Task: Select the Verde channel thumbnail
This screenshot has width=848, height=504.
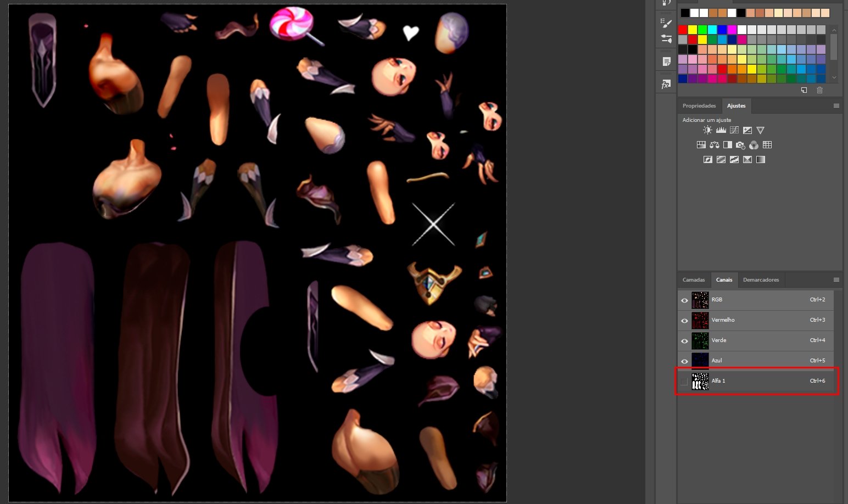Action: click(700, 340)
